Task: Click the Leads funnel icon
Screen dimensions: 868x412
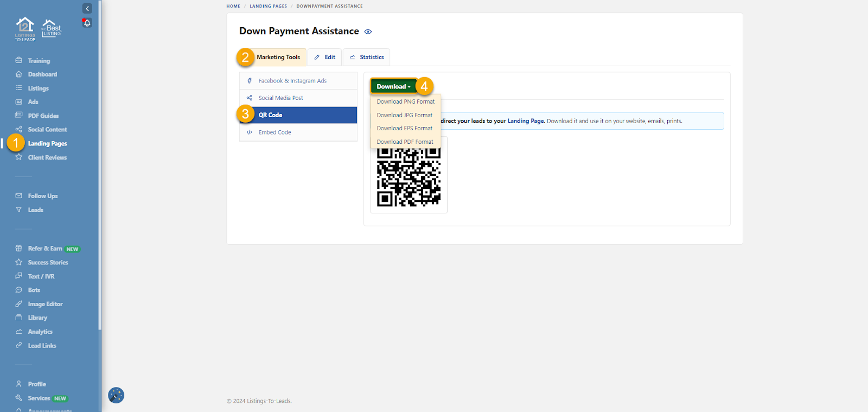Action: (18, 210)
